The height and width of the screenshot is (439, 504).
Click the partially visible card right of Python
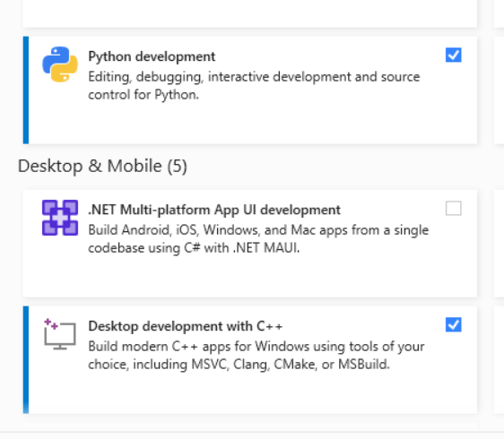[500, 90]
